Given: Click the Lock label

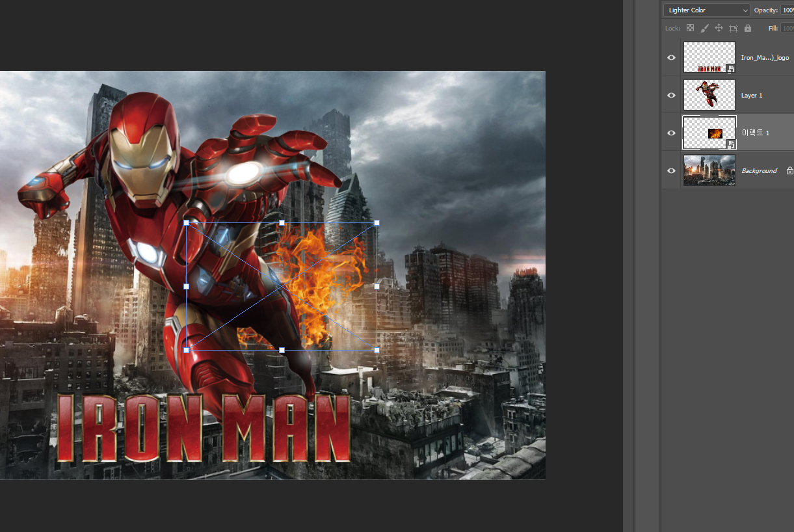Looking at the screenshot, I should [x=672, y=28].
